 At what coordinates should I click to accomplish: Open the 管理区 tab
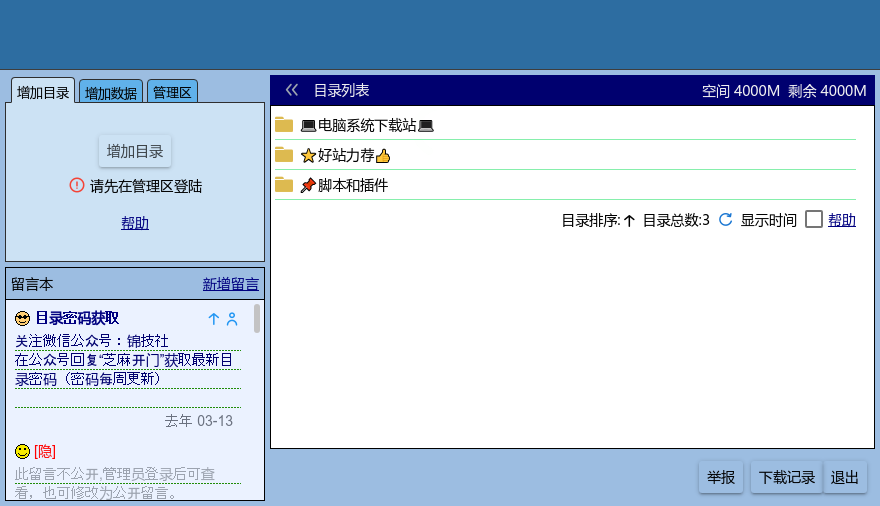point(172,93)
